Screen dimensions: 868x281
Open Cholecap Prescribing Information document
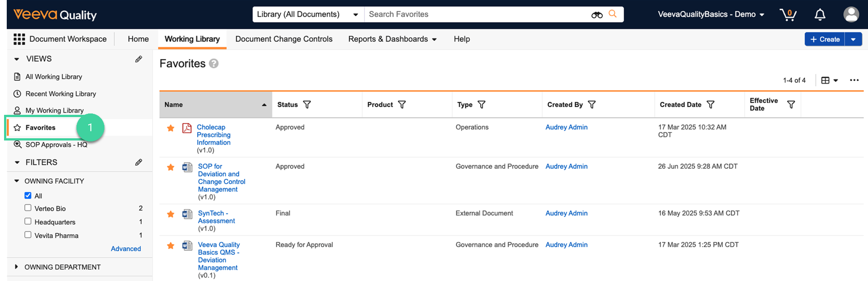pyautogui.click(x=214, y=135)
